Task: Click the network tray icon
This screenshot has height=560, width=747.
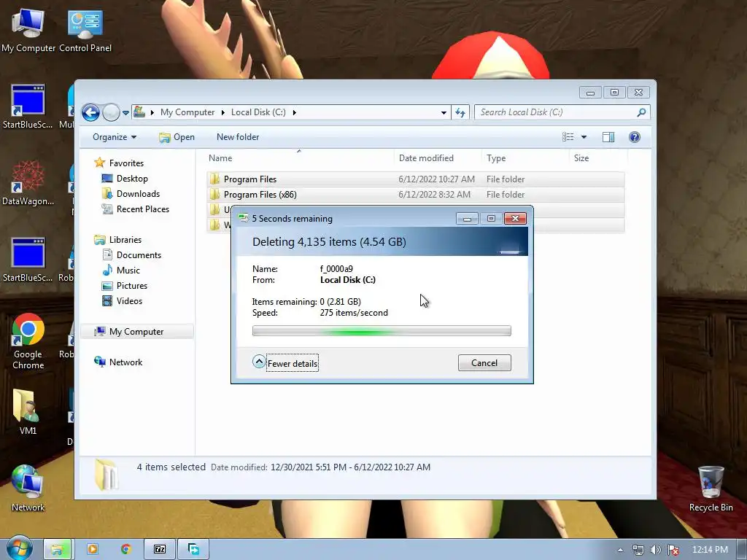Action: pyautogui.click(x=638, y=550)
